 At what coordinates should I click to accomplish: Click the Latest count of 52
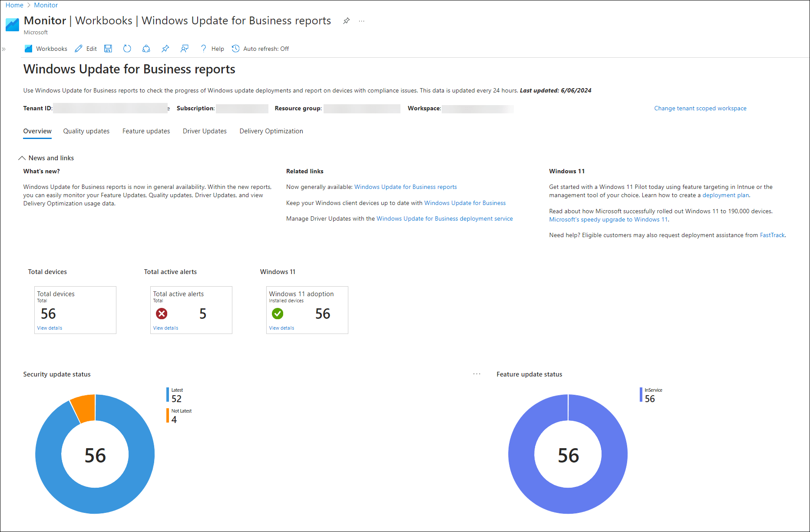(176, 399)
